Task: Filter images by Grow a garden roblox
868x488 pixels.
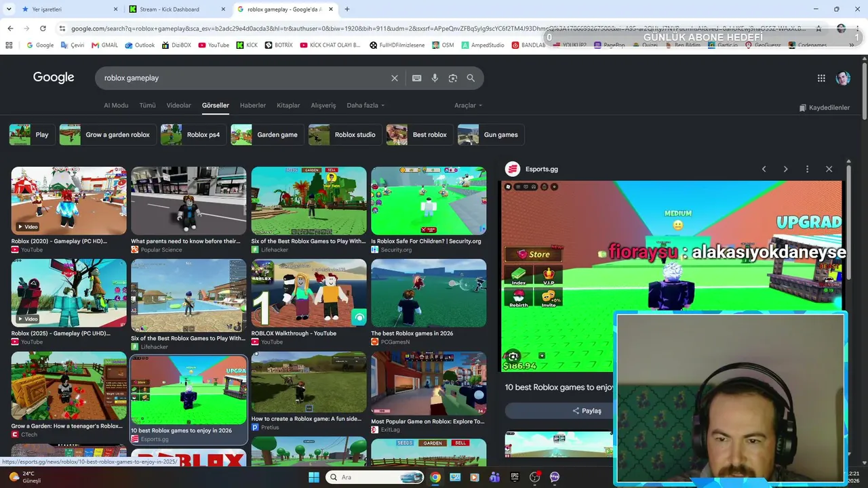Action: tap(108, 135)
